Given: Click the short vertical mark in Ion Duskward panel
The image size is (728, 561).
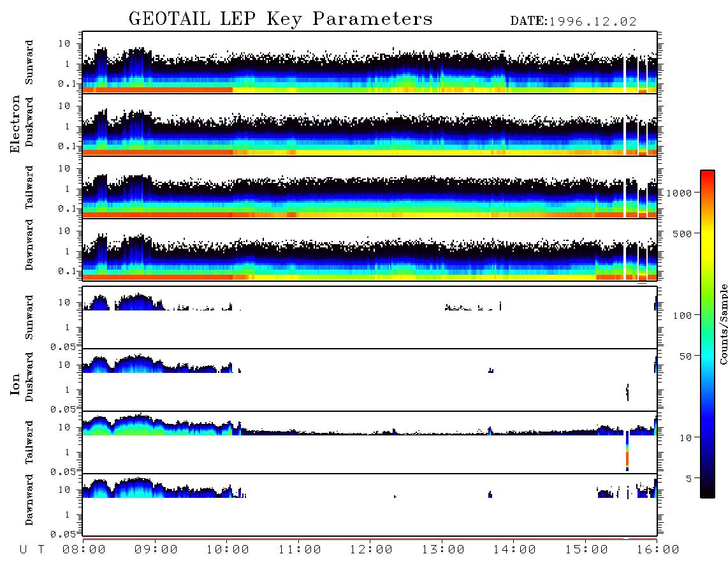Looking at the screenshot, I should click(x=627, y=393).
